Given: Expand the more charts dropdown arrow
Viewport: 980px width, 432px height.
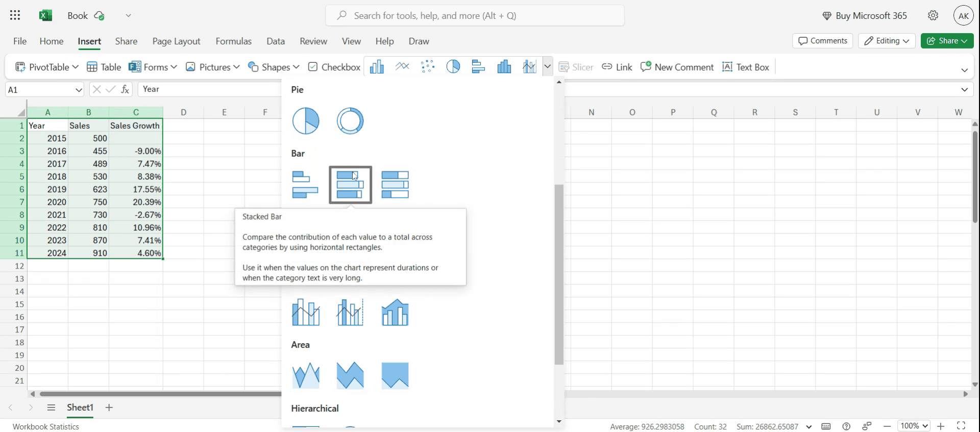Looking at the screenshot, I should point(548,67).
